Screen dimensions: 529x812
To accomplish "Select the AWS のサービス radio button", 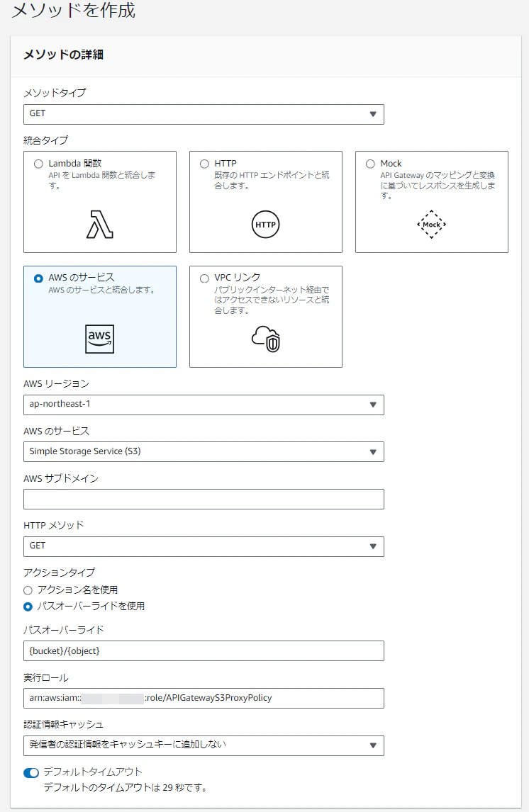I will pyautogui.click(x=38, y=278).
